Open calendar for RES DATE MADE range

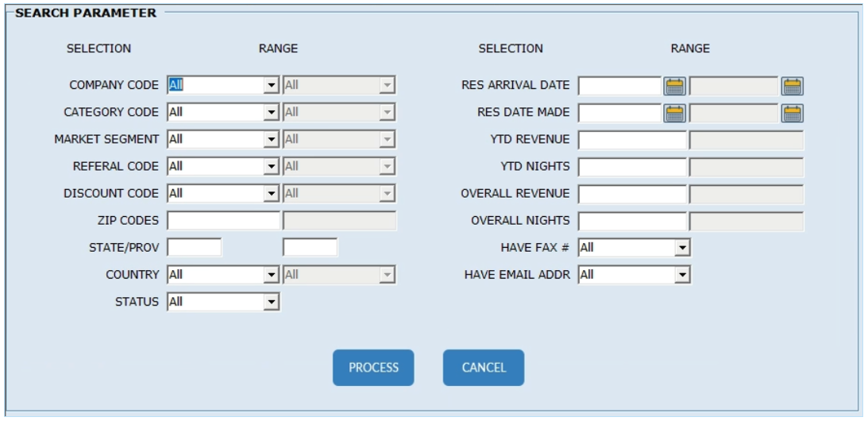point(792,113)
